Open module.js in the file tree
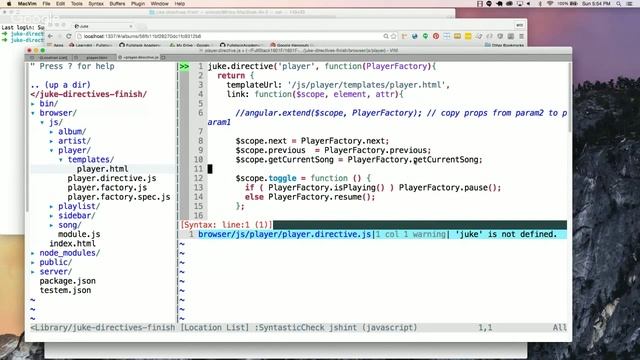 pyautogui.click(x=79, y=234)
